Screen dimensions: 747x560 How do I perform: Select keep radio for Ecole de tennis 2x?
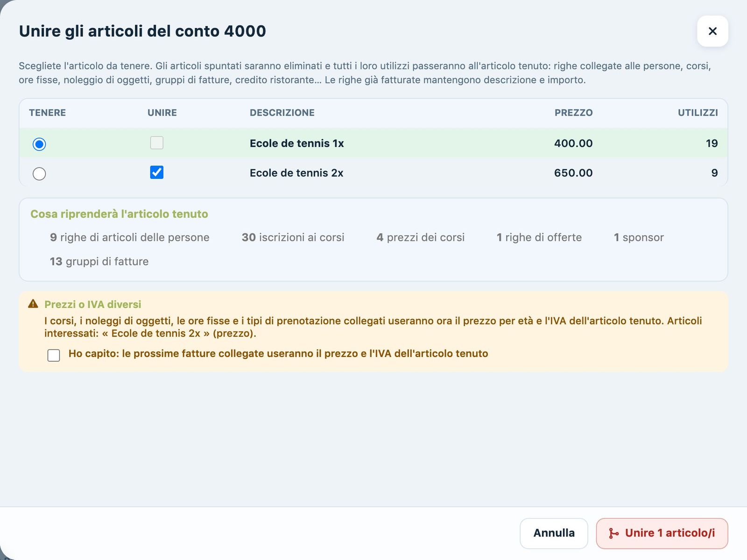coord(39,174)
